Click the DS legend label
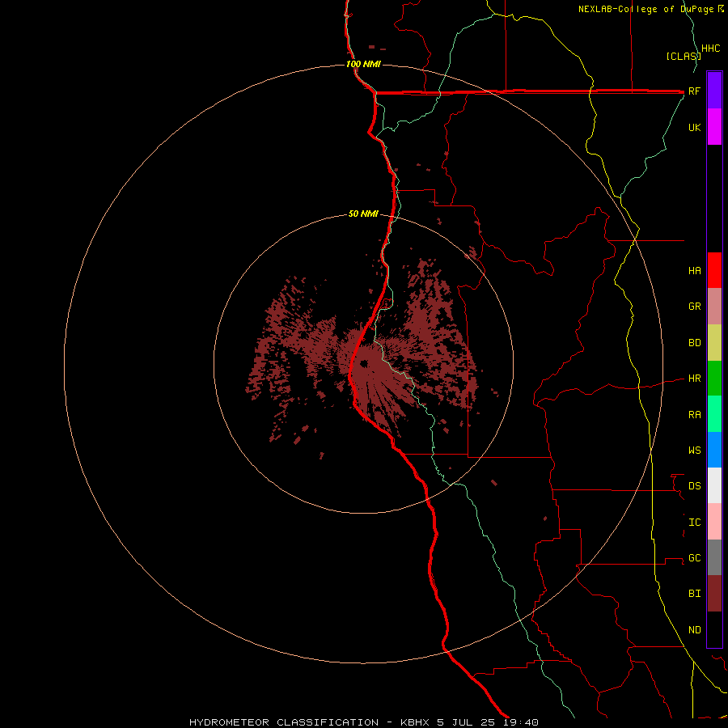 (694, 486)
